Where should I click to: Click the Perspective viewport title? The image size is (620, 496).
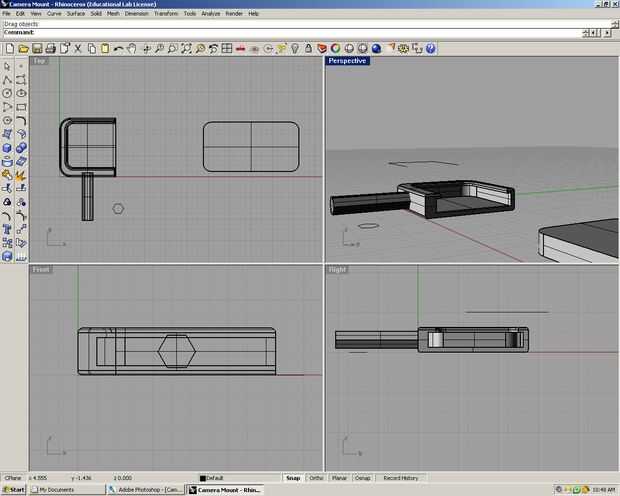point(347,61)
